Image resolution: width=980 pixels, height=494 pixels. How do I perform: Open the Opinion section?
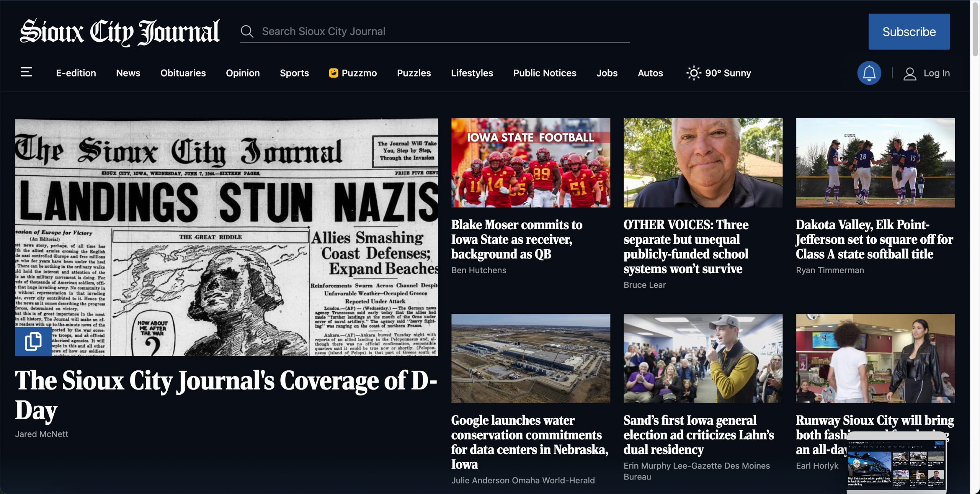tap(243, 73)
